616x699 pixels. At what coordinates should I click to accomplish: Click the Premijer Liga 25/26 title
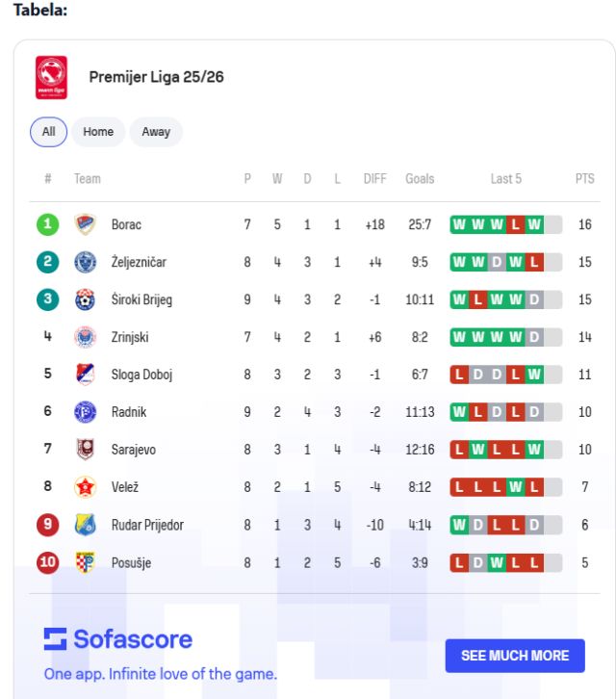tap(156, 77)
